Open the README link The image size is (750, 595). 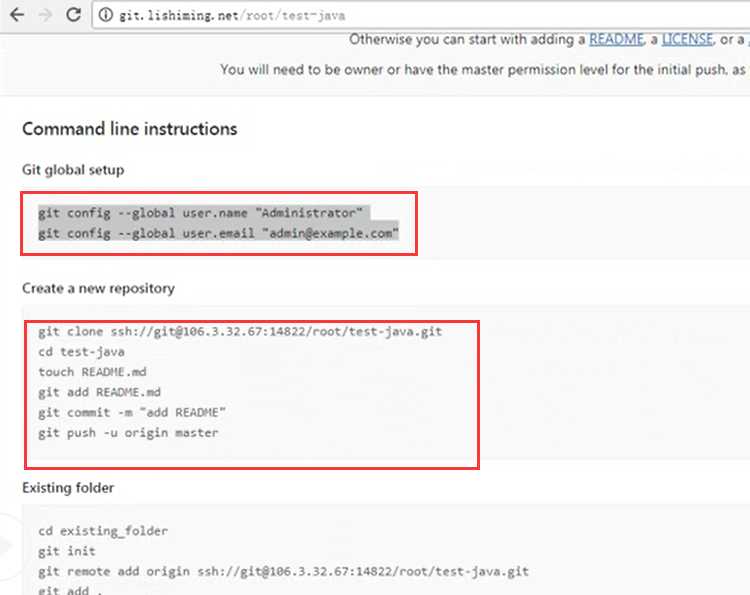tap(616, 39)
